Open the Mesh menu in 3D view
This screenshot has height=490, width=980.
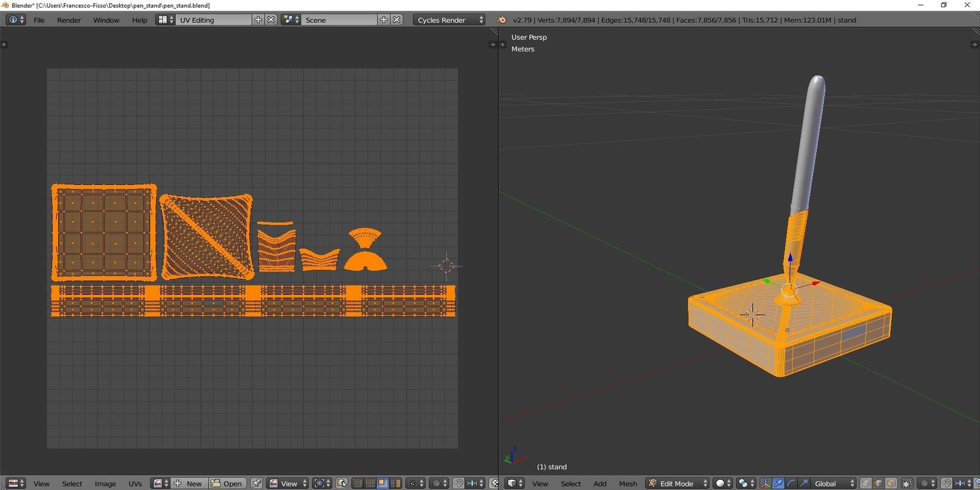tap(628, 483)
